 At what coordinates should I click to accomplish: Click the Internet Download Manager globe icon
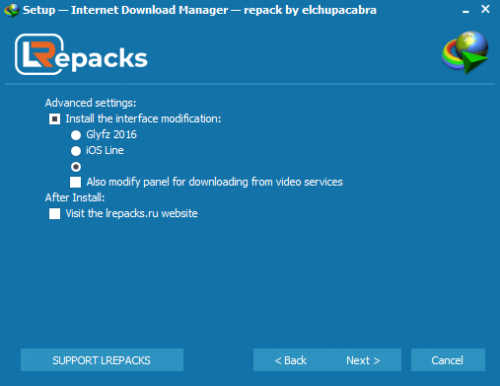[465, 52]
